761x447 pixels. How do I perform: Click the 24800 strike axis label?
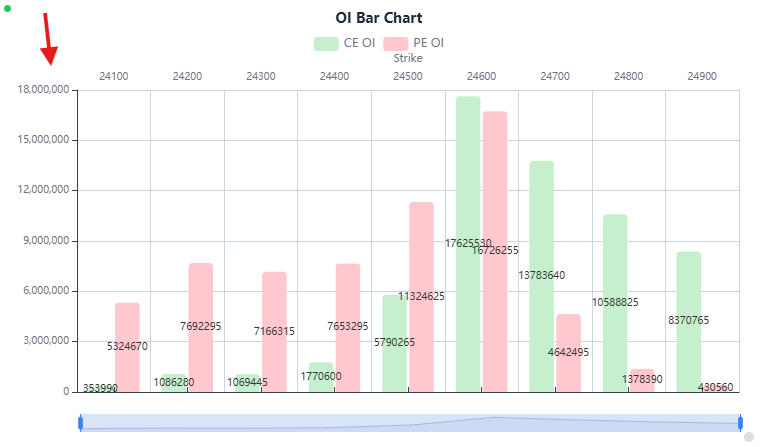click(x=629, y=76)
